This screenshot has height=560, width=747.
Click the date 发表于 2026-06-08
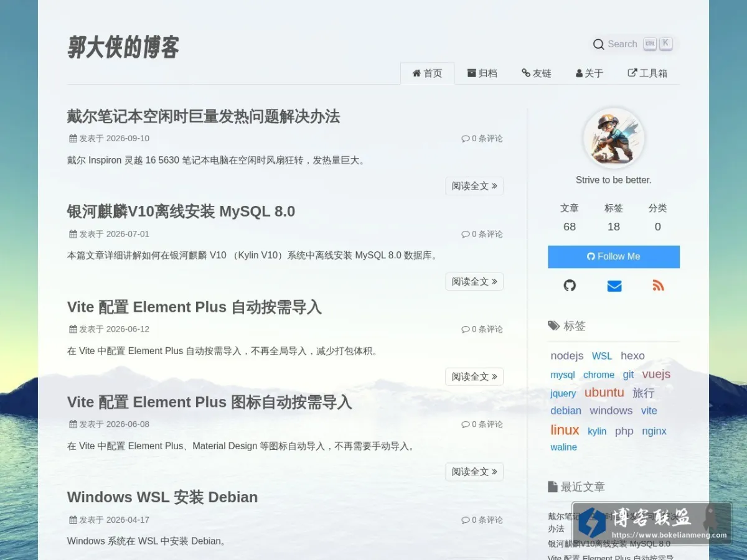[x=109, y=424]
